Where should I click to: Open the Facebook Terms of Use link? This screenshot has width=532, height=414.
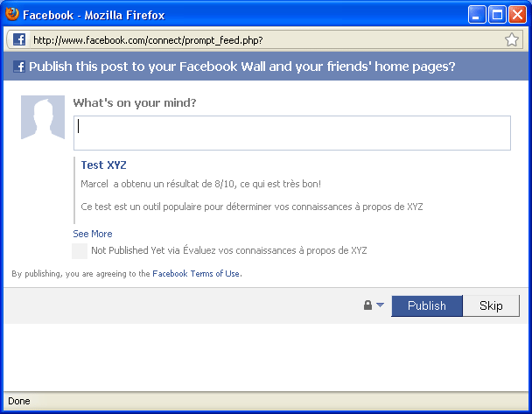[x=197, y=273]
